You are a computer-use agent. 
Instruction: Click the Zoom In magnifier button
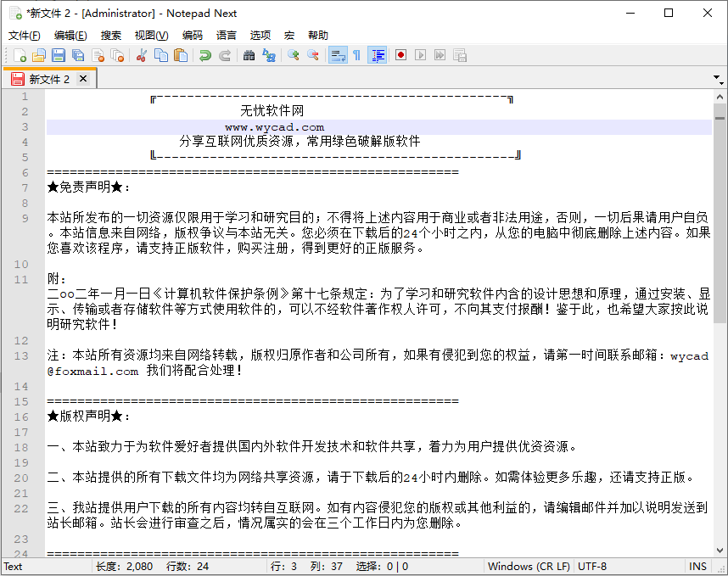pyautogui.click(x=291, y=54)
